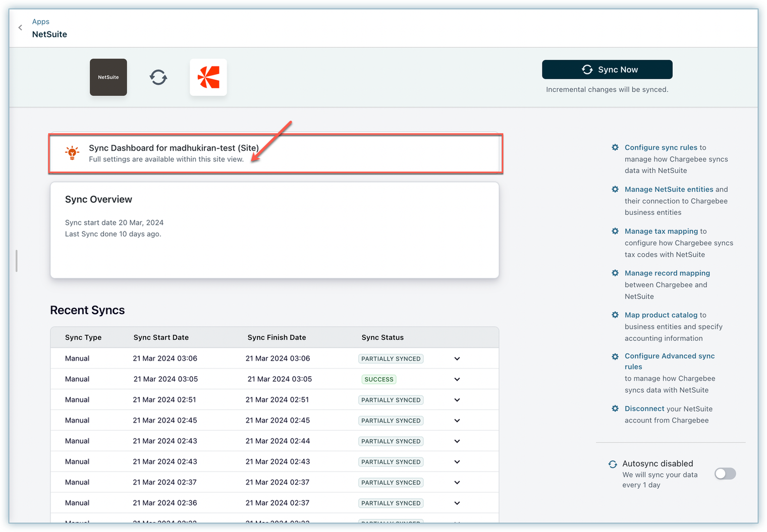Click gear icon next to Disconnect
This screenshot has width=767, height=532.
[x=615, y=408]
